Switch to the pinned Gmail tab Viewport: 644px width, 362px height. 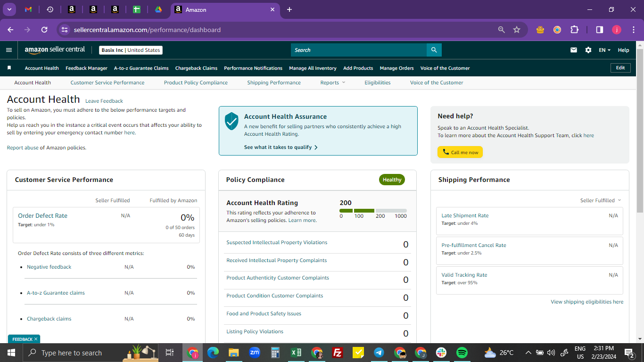coord(28,9)
